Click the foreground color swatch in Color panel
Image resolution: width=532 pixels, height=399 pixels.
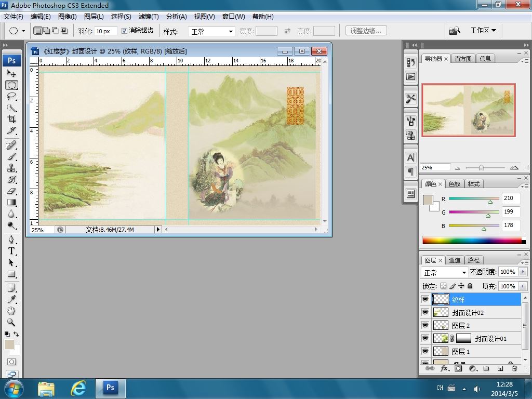coord(428,200)
